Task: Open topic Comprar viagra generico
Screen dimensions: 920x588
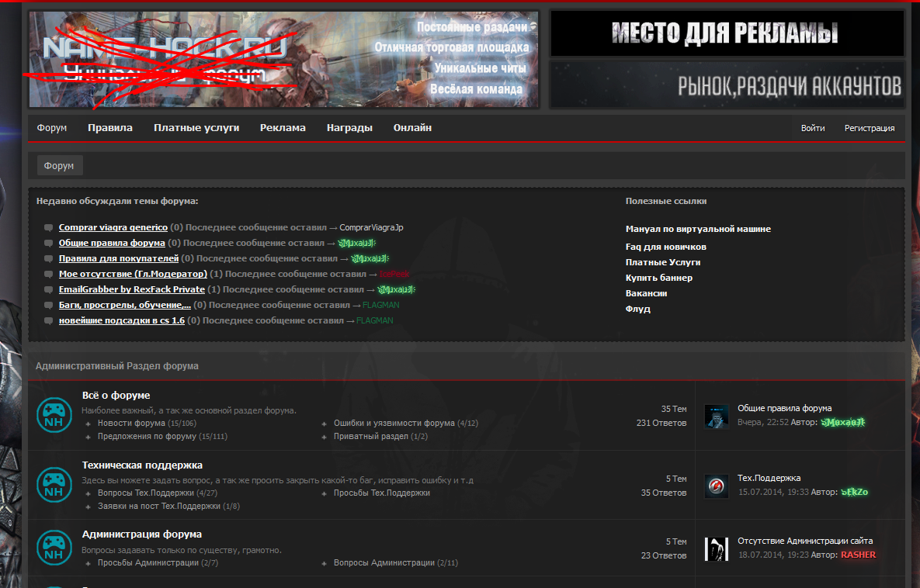Action: pyautogui.click(x=113, y=227)
